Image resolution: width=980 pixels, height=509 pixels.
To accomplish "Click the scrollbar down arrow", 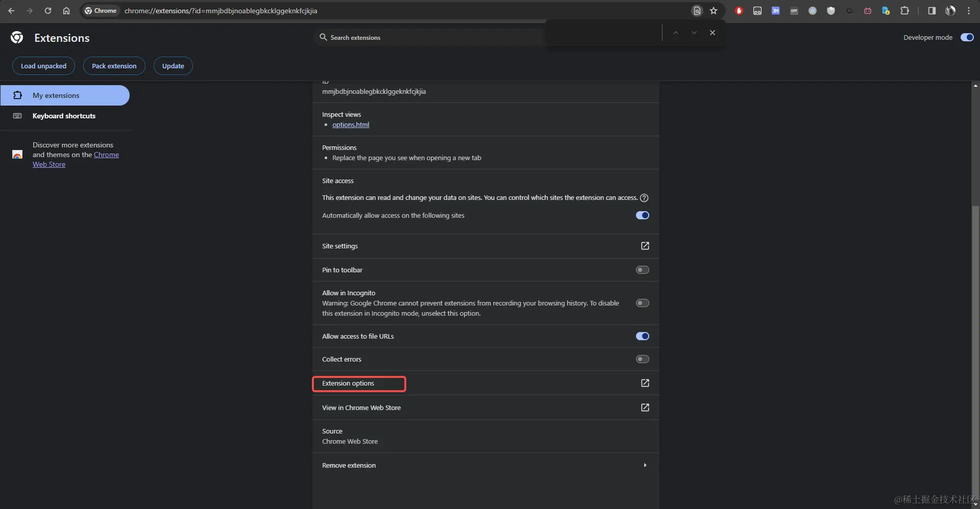I will coord(975,504).
